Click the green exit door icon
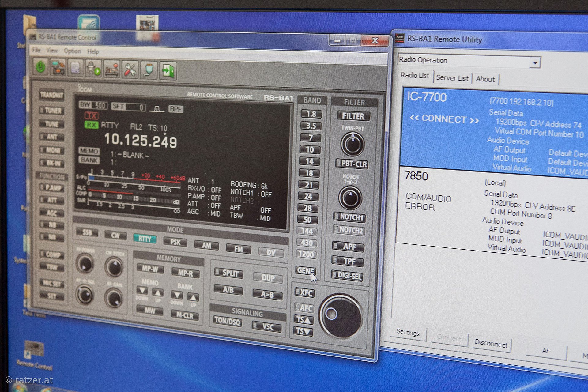Image resolution: width=588 pixels, height=392 pixels. tap(168, 71)
